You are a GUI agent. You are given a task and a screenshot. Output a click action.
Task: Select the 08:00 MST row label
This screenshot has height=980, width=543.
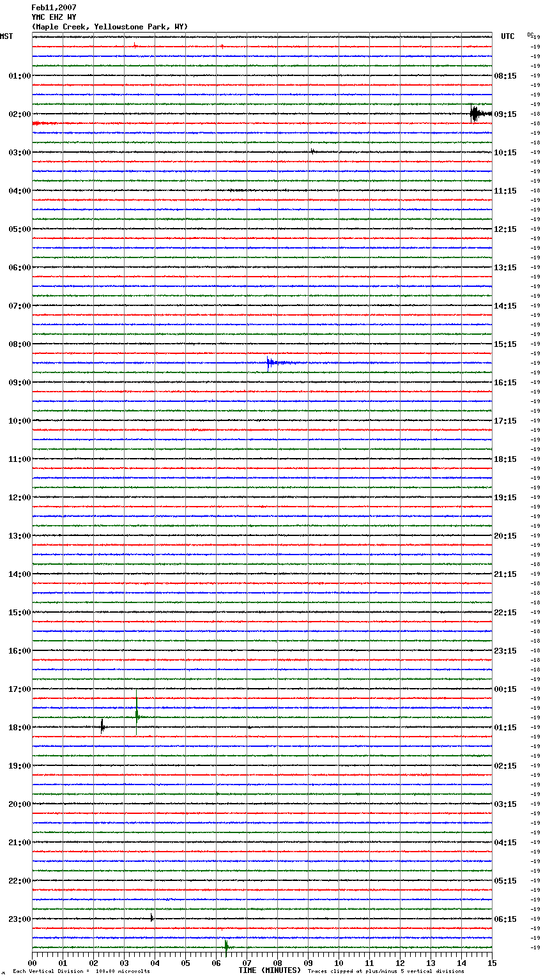(20, 344)
